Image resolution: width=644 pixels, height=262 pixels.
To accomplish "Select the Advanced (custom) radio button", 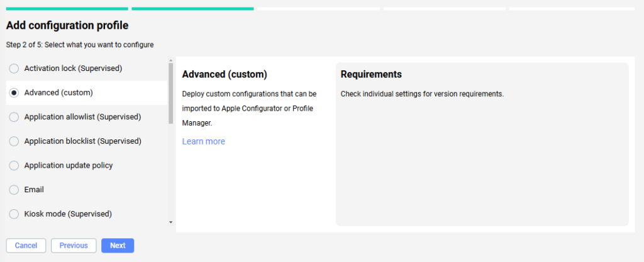I will point(14,93).
